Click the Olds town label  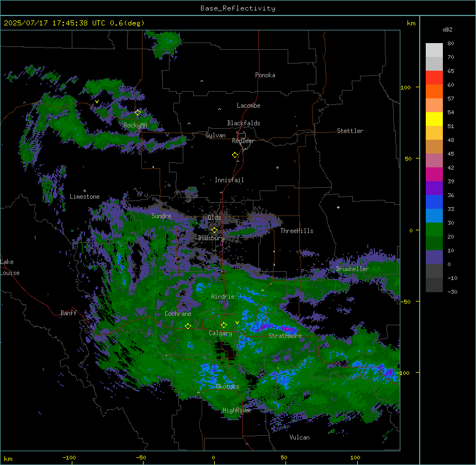click(x=214, y=218)
